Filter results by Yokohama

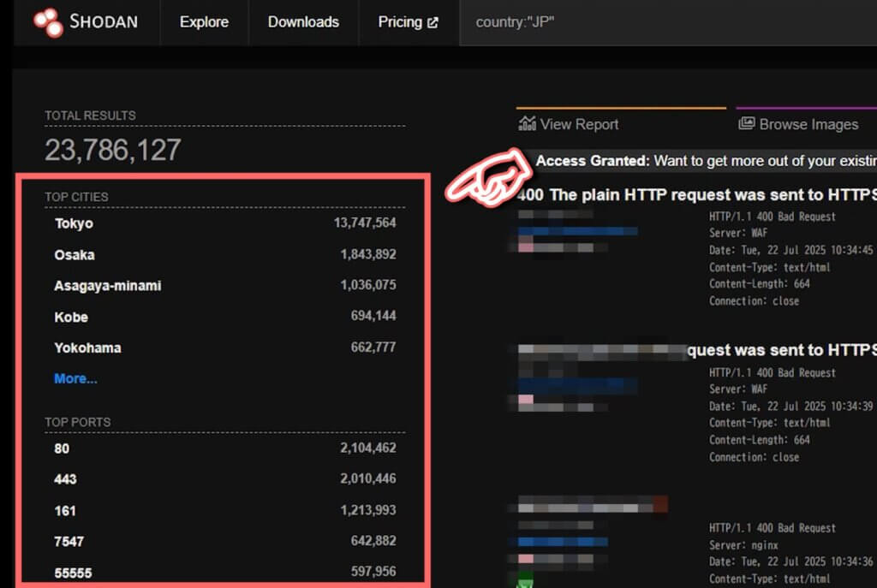89,347
